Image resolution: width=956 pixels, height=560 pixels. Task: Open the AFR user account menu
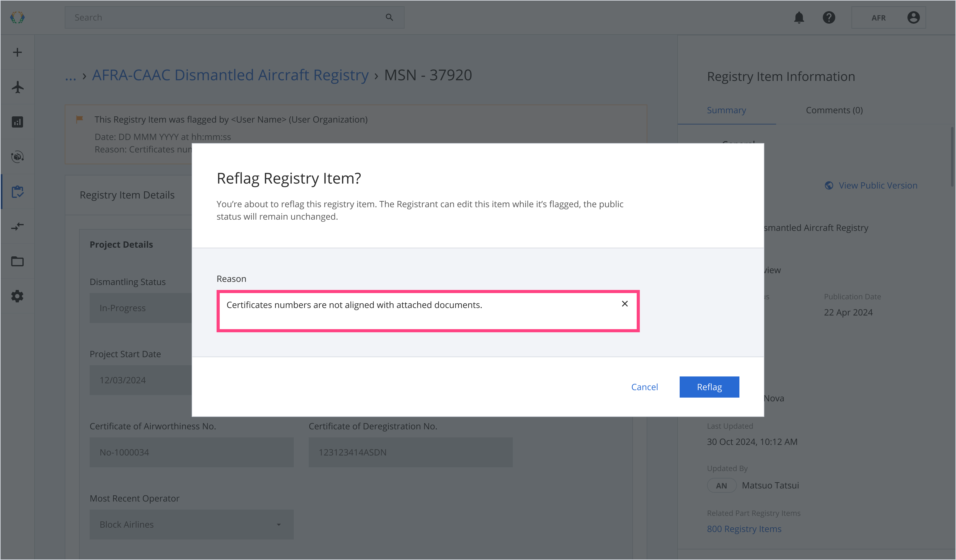tap(888, 18)
